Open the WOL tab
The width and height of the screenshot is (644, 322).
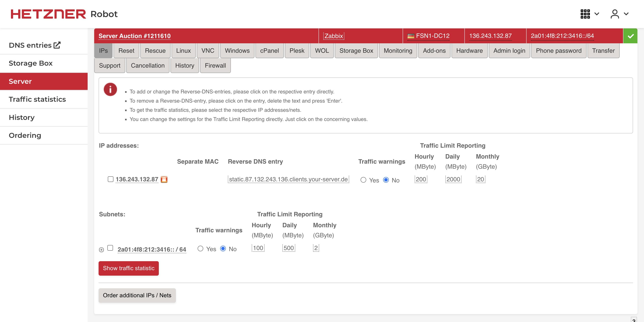(322, 51)
